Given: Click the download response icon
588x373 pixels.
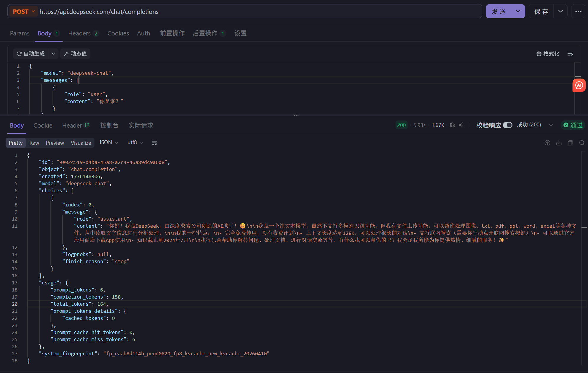Looking at the screenshot, I should 559,143.
